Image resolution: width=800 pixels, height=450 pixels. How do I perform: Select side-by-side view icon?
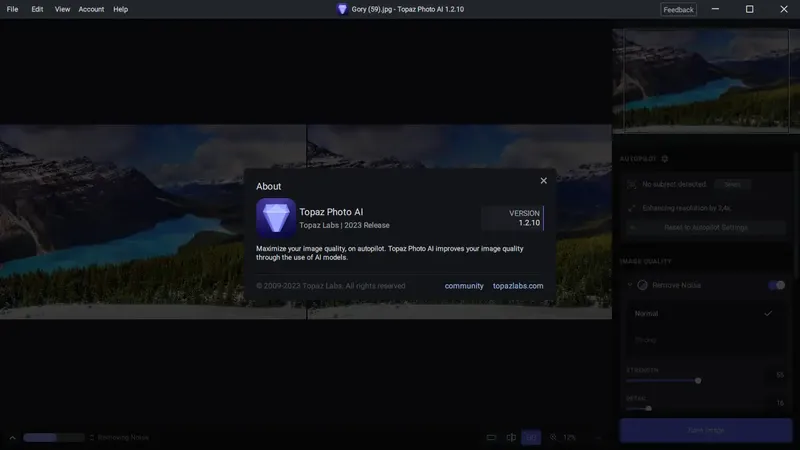coord(531,437)
